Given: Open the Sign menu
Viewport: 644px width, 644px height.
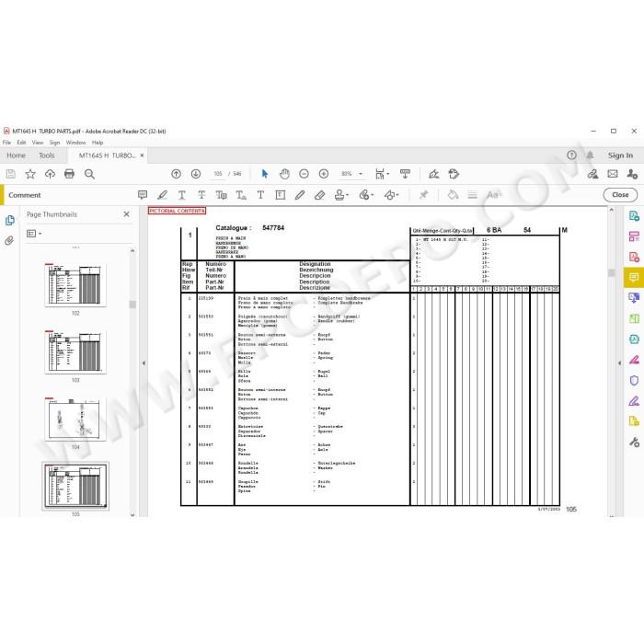Looking at the screenshot, I should 54,143.
